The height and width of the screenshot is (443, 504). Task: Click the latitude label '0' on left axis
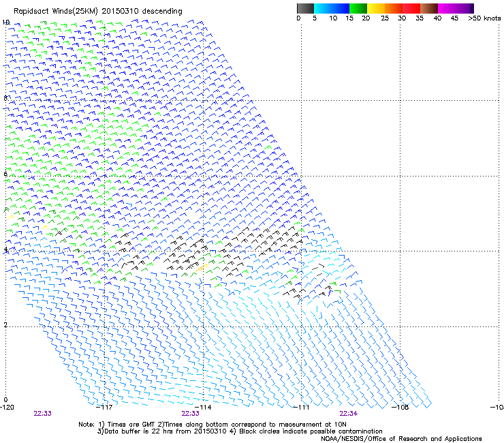click(5, 400)
